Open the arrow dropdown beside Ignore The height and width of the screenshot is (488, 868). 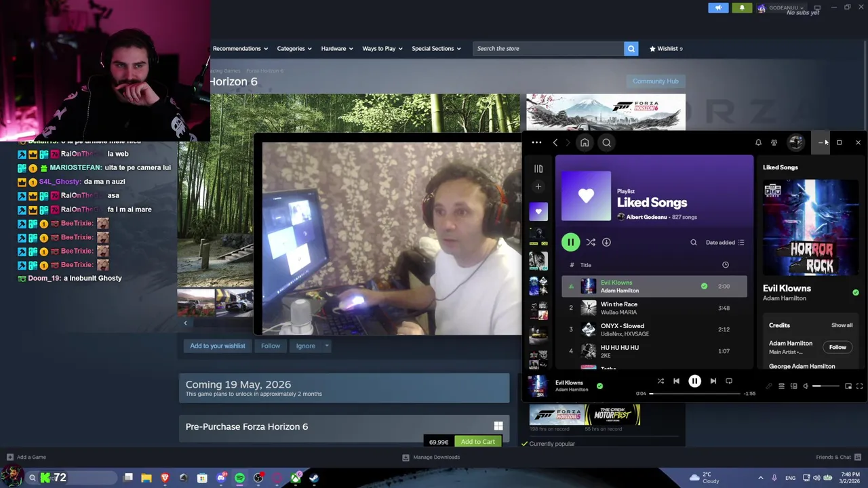click(326, 346)
